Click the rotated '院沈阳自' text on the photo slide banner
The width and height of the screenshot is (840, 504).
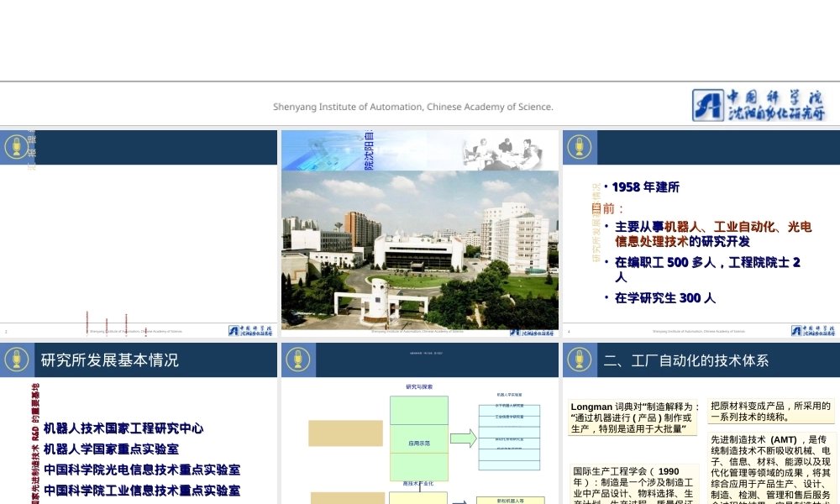[x=369, y=150]
